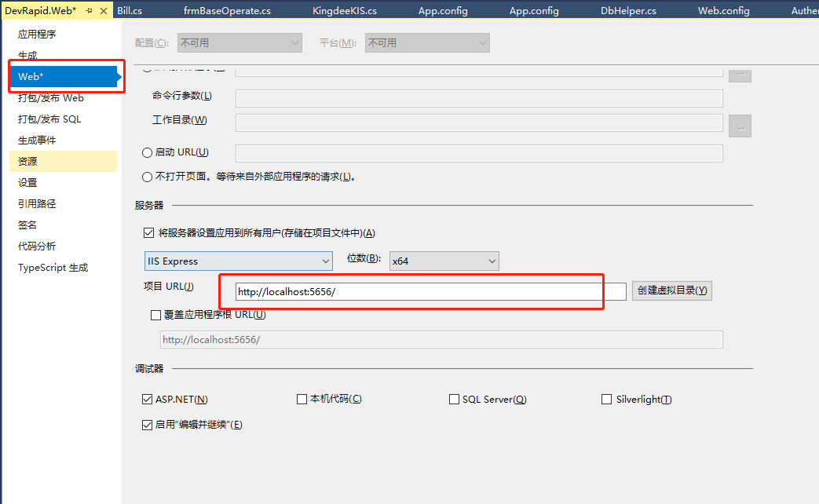819x504 pixels.
Task: Open the 签名 page in the sidebar
Action: [25, 225]
